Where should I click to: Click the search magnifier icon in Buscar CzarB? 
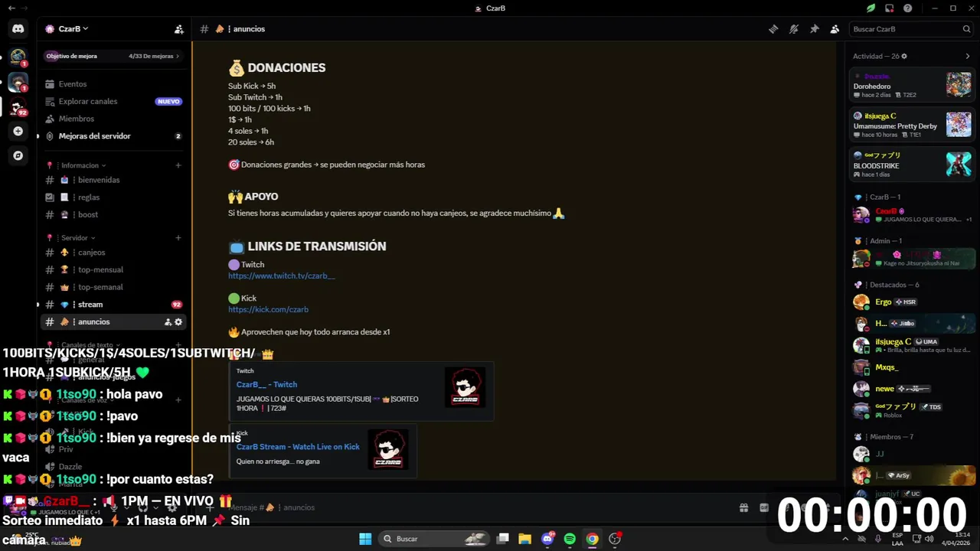point(966,29)
